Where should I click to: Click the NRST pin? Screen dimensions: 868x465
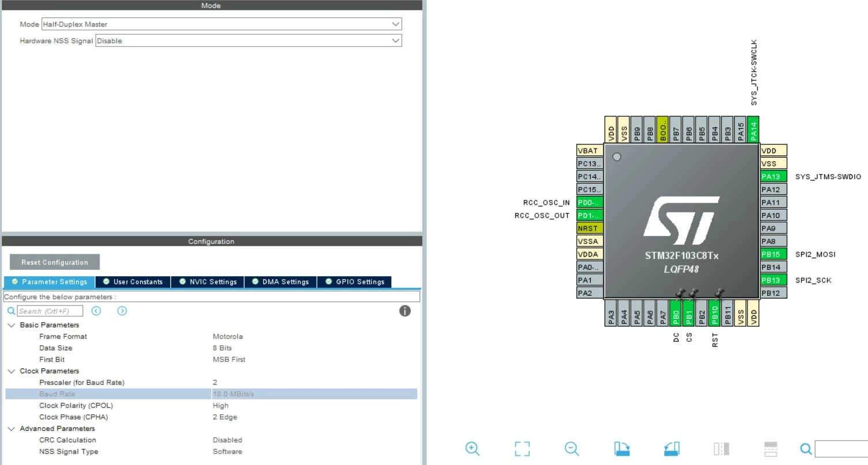point(590,228)
